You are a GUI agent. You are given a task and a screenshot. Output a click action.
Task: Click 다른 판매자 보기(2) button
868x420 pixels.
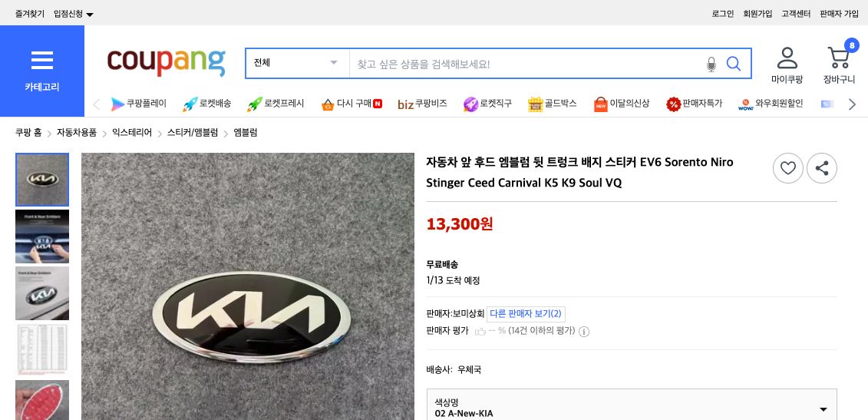[526, 313]
